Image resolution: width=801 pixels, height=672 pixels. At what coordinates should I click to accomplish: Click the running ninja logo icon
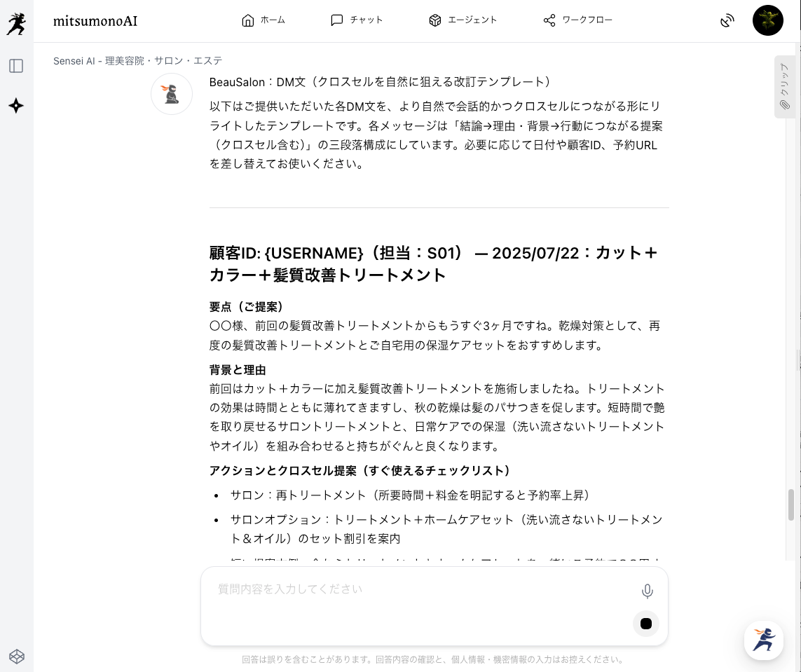pos(16,23)
